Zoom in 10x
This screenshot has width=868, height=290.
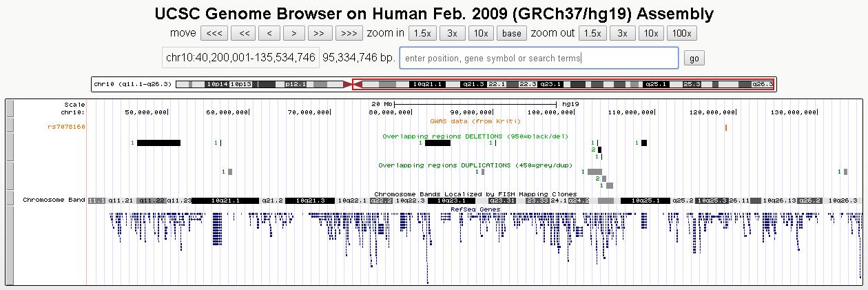tap(481, 33)
